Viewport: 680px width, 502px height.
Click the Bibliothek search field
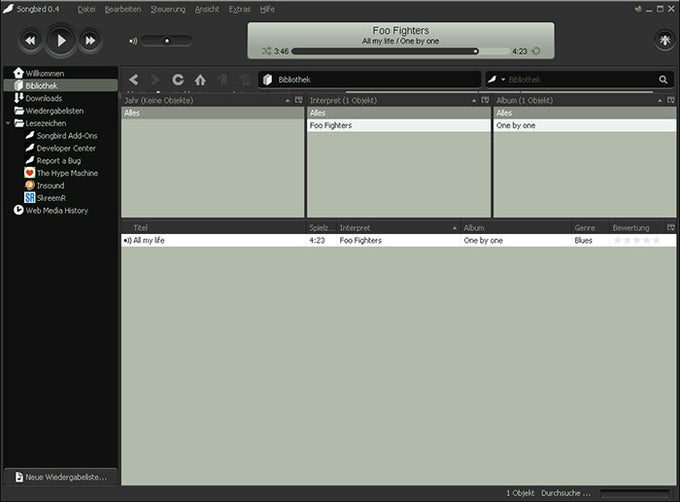(x=581, y=80)
